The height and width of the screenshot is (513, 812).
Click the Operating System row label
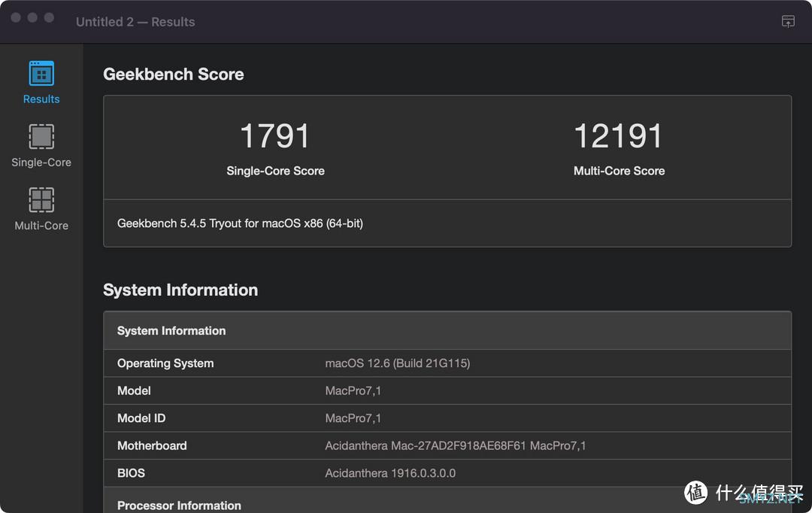click(x=165, y=363)
